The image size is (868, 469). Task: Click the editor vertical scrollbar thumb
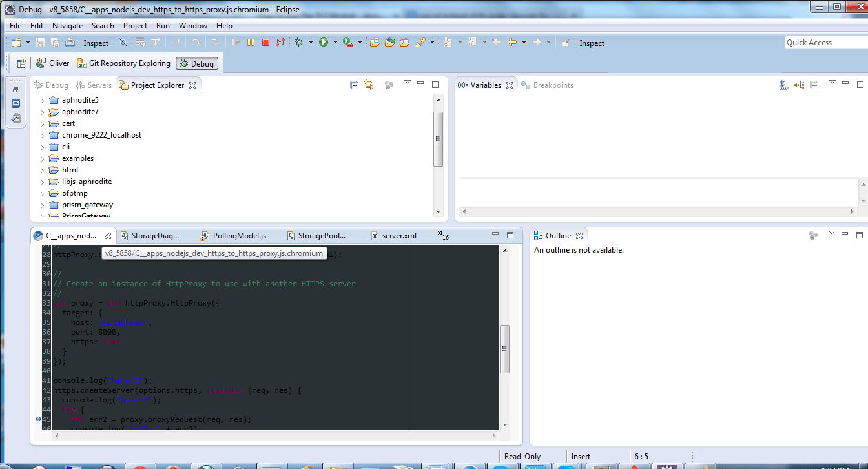[505, 349]
